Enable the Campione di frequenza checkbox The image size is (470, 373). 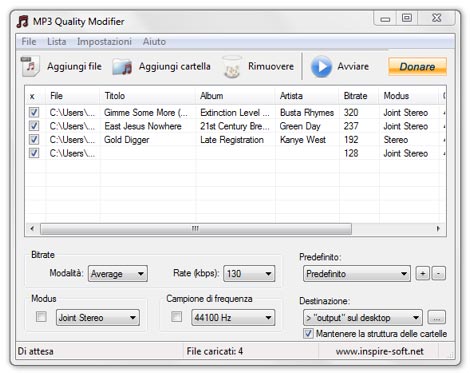pyautogui.click(x=176, y=317)
